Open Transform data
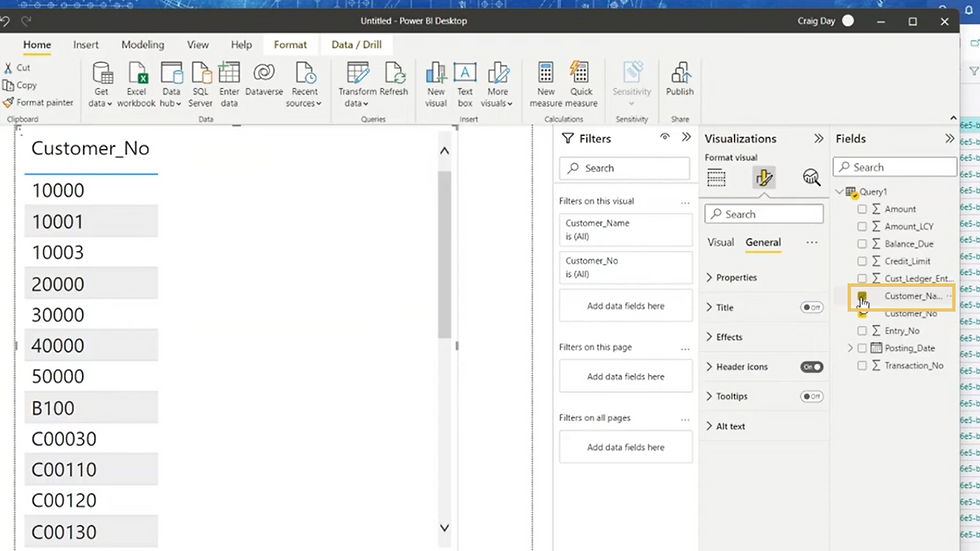Screen dimensions: 980x551 [357, 85]
